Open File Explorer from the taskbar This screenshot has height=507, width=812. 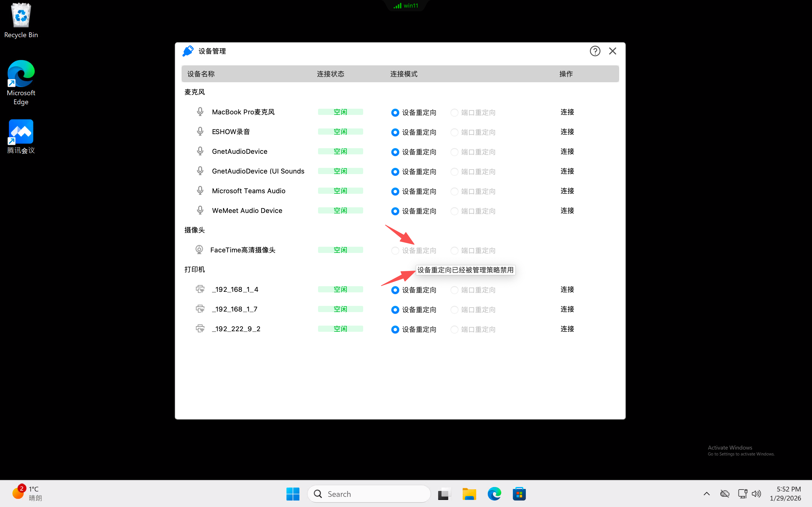click(x=469, y=493)
